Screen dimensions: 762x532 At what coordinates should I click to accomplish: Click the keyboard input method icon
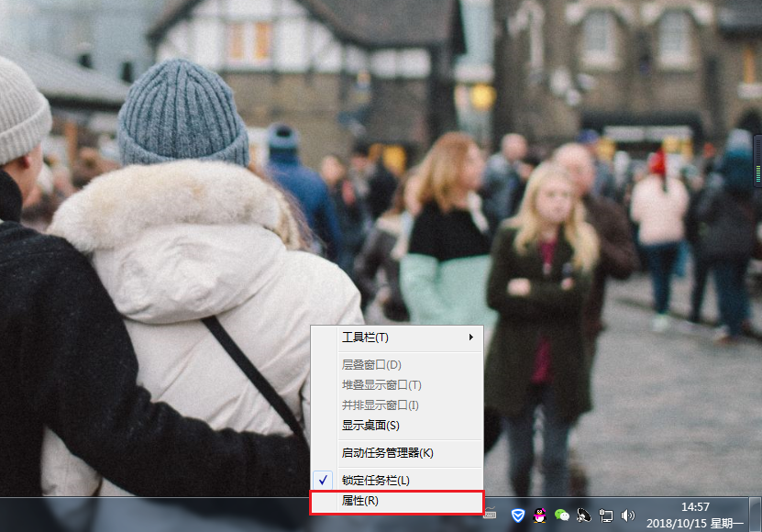pos(491,514)
